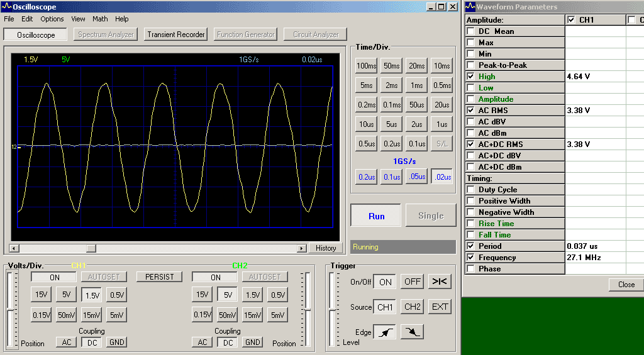
Task: Open the Options menu
Action: point(52,19)
